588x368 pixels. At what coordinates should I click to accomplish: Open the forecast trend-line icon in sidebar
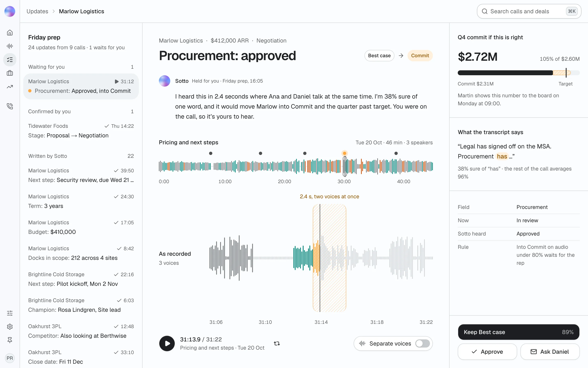coord(10,87)
